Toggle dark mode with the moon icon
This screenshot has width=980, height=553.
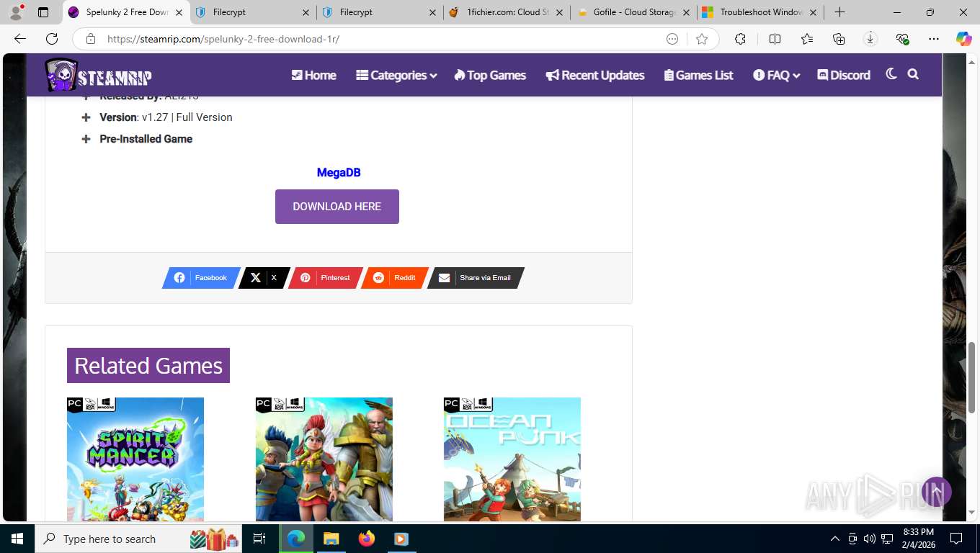click(x=891, y=74)
